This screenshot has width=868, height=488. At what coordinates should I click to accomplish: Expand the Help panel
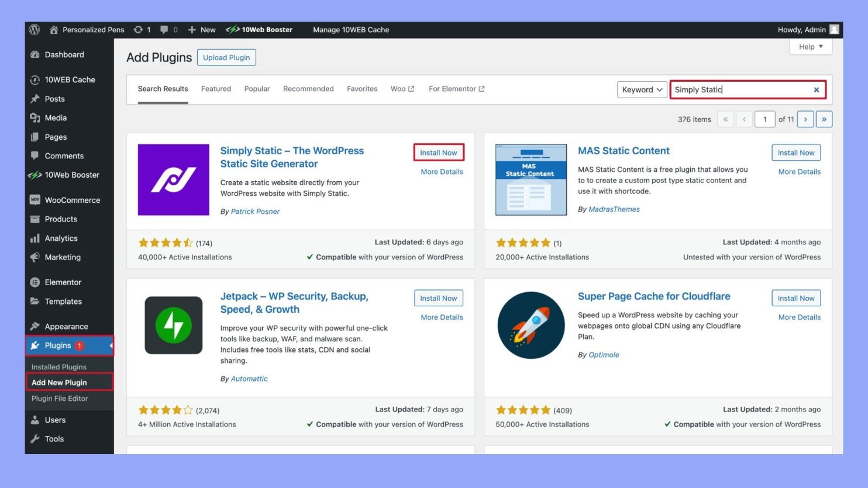810,47
